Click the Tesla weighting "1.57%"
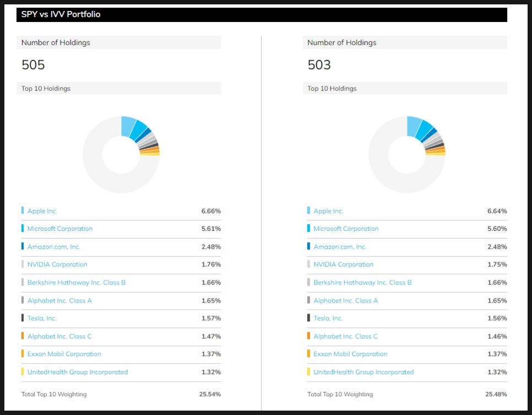 (x=211, y=318)
